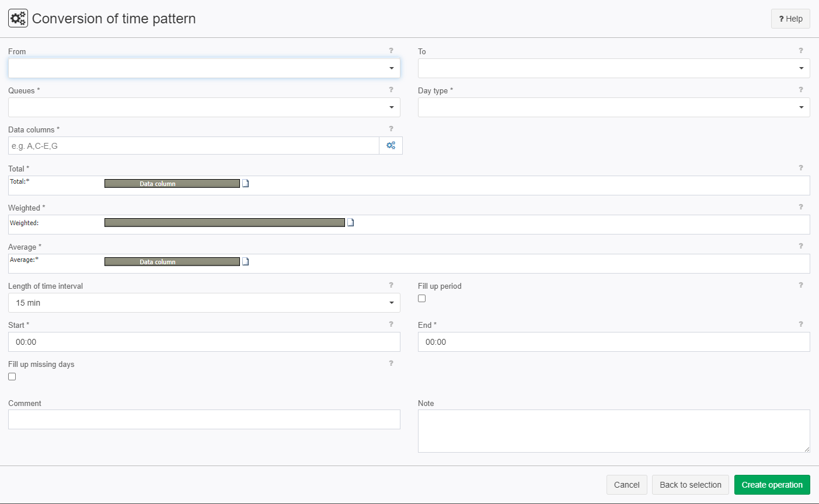Show help for the End field
This screenshot has height=504, width=819.
point(801,324)
